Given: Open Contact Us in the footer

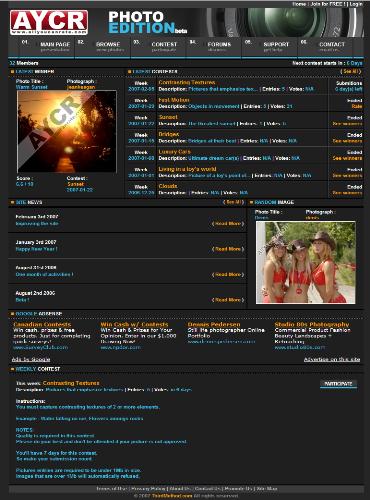Looking at the screenshot, I should click(x=207, y=489).
